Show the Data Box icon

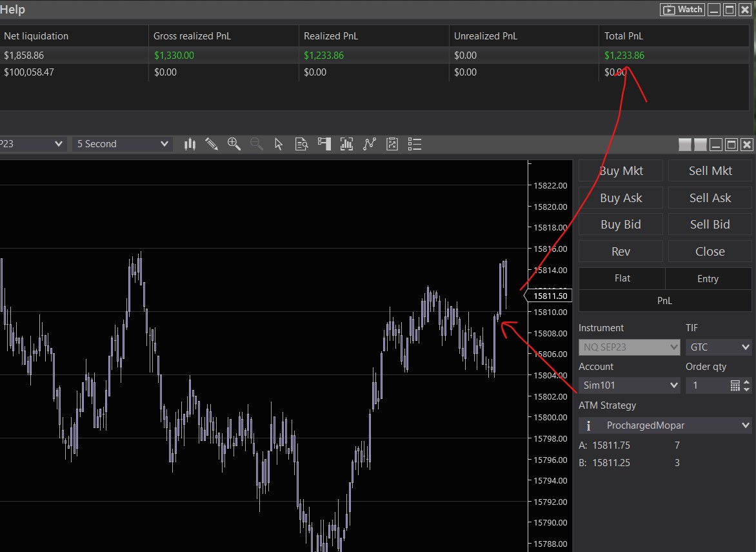[x=301, y=144]
